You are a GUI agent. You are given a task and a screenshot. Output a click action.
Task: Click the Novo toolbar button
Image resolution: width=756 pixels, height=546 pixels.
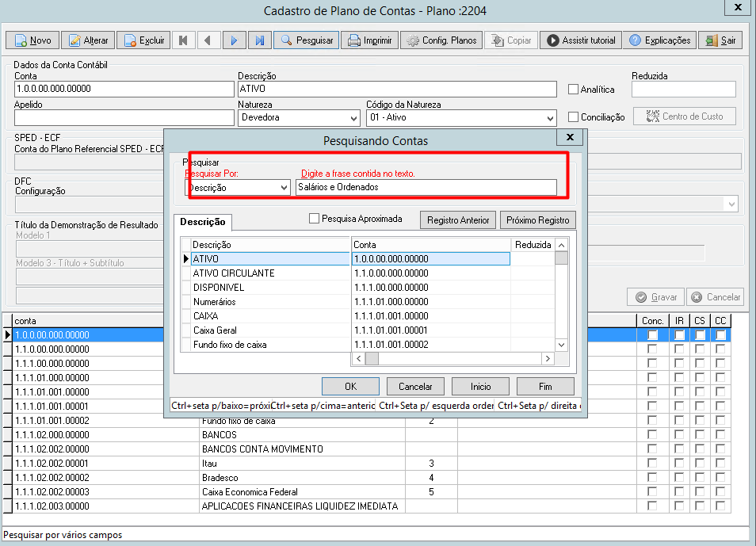click(x=32, y=40)
